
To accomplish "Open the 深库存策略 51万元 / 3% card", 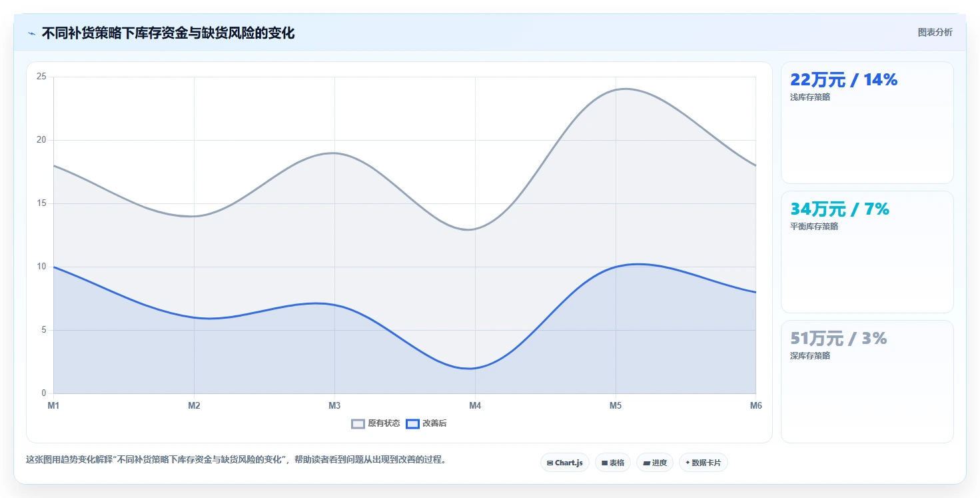I will [867, 381].
